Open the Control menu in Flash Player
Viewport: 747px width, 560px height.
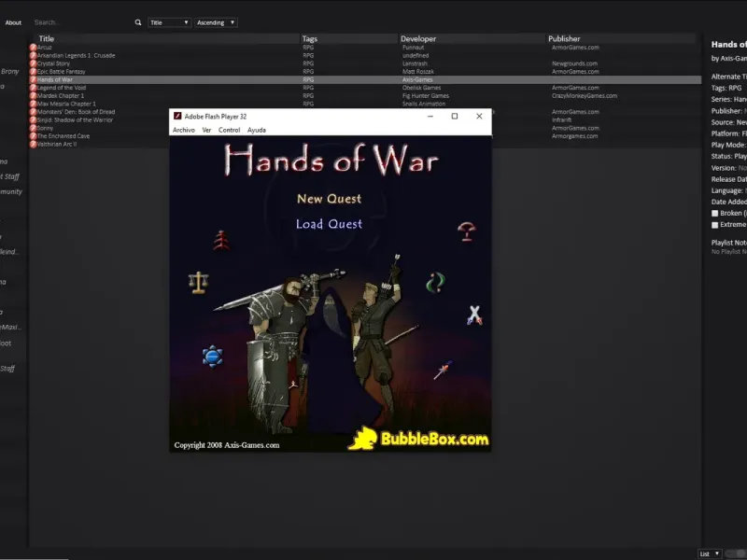coord(229,130)
